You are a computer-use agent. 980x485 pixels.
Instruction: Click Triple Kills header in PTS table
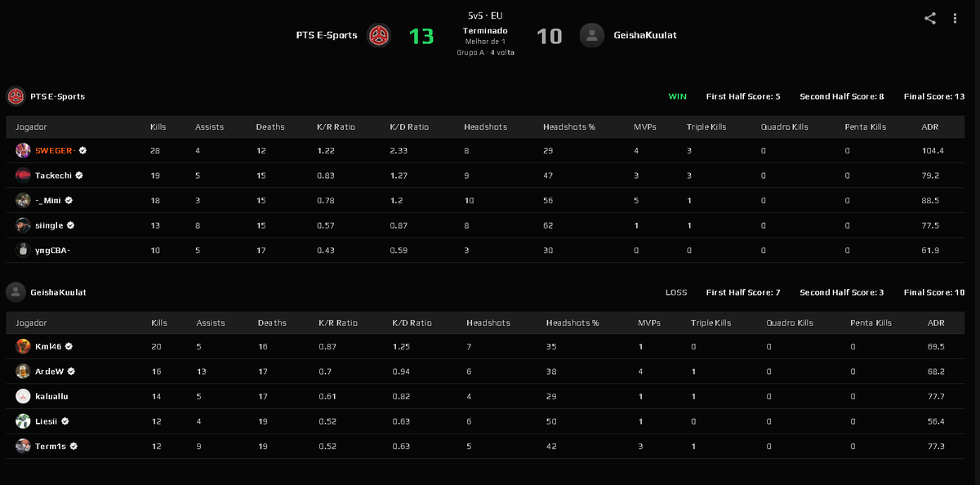coord(707,127)
